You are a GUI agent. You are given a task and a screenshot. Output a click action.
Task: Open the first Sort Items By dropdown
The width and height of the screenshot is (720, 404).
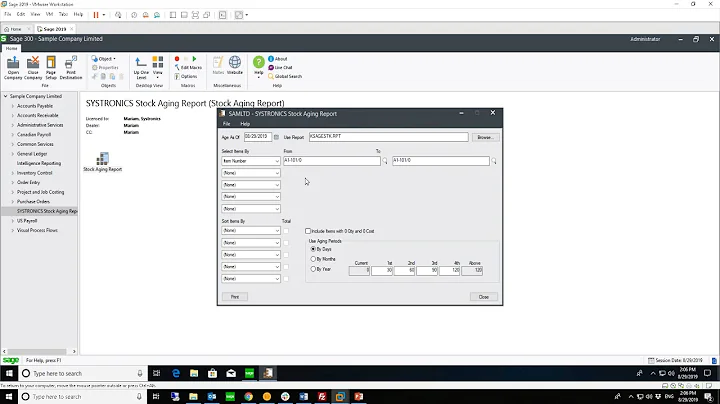coord(251,230)
